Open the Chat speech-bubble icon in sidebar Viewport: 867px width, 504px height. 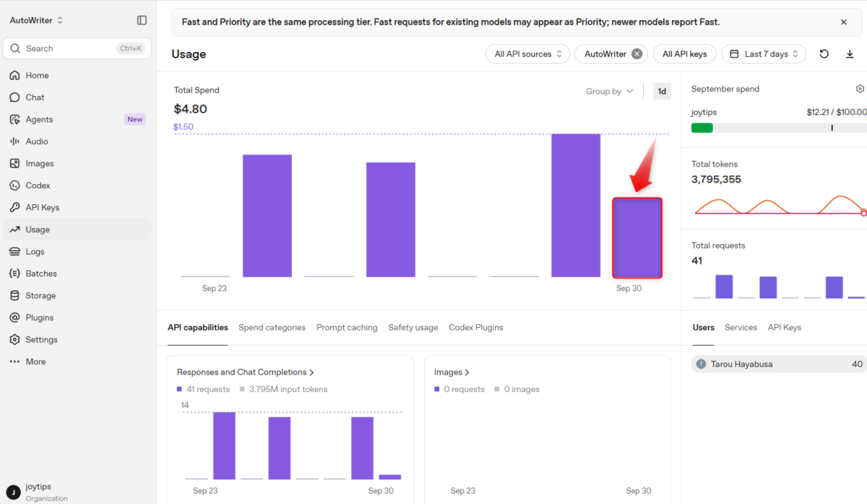point(14,97)
